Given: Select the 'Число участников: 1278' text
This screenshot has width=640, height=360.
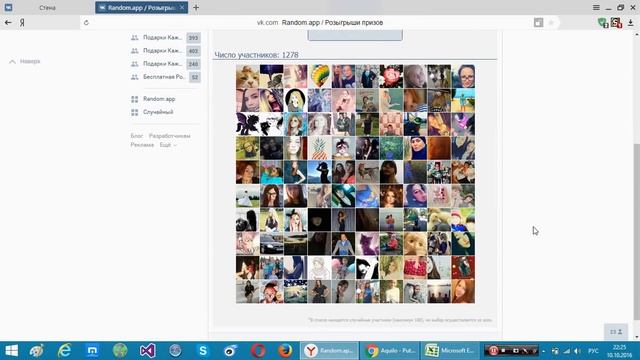Looking at the screenshot, I should 256,55.
